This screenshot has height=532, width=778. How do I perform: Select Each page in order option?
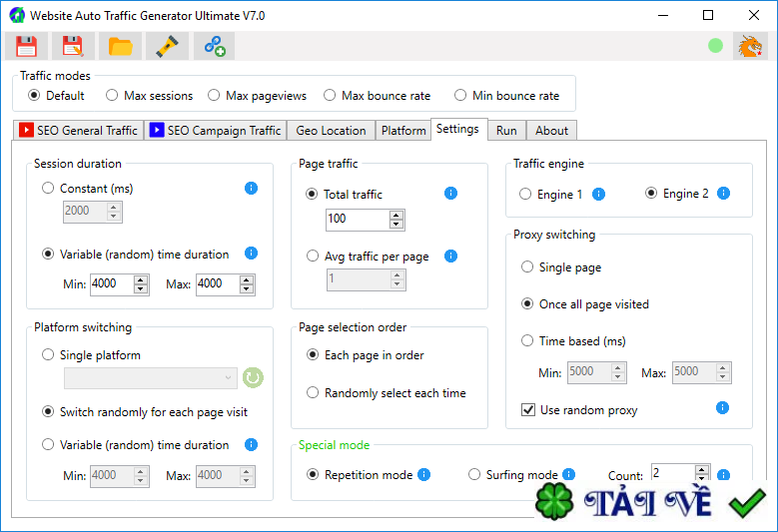pos(366,355)
